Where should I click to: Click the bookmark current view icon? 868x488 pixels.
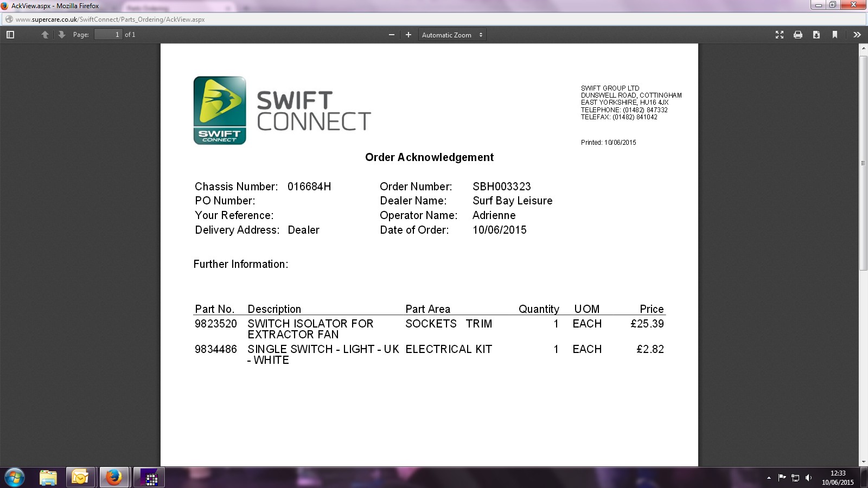coord(835,35)
